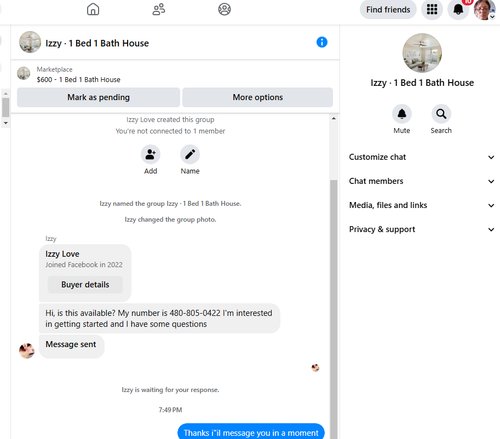Image resolution: width=500 pixels, height=439 pixels.
Task: Open the notifications bell in top bar
Action: pos(458,9)
